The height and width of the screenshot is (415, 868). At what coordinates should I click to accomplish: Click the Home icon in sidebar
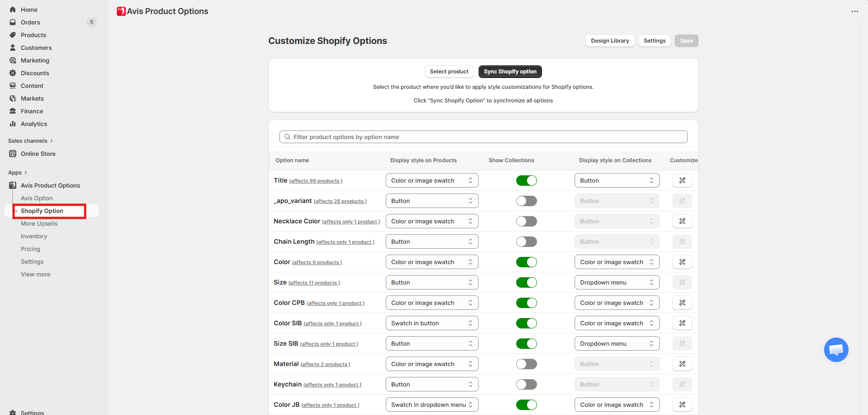click(13, 10)
